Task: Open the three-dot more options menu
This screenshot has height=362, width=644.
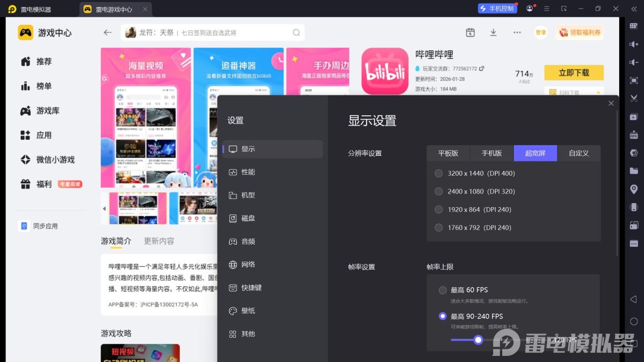Action: coord(517,32)
